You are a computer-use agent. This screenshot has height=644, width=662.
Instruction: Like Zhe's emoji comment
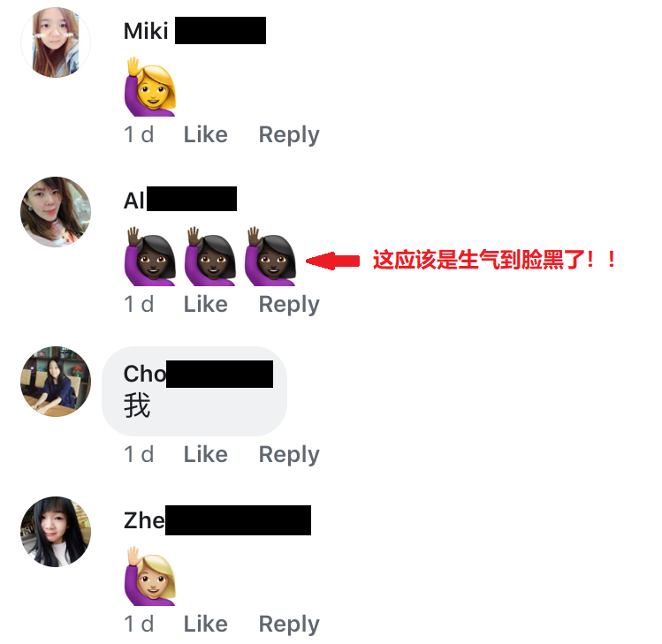(x=206, y=624)
